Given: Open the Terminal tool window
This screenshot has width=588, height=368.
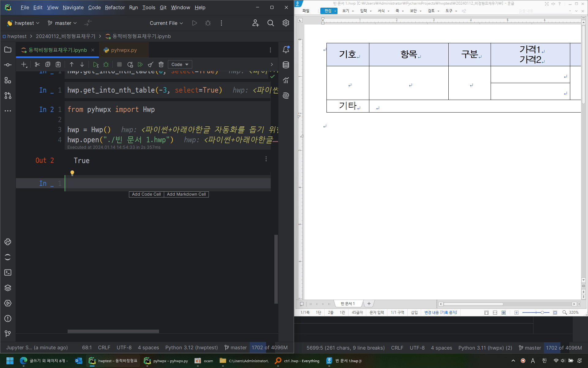Looking at the screenshot, I should point(8,273).
